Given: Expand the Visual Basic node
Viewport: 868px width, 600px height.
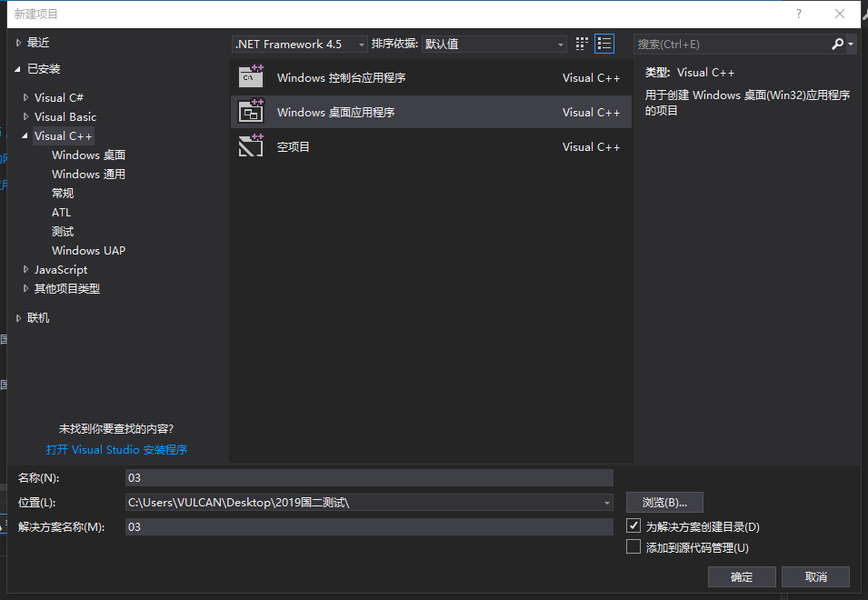Looking at the screenshot, I should tap(25, 116).
